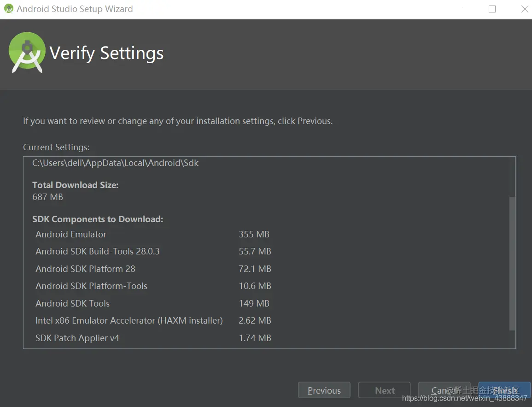Click the 'Total Download Size:' heading
The image size is (532, 407).
point(76,185)
